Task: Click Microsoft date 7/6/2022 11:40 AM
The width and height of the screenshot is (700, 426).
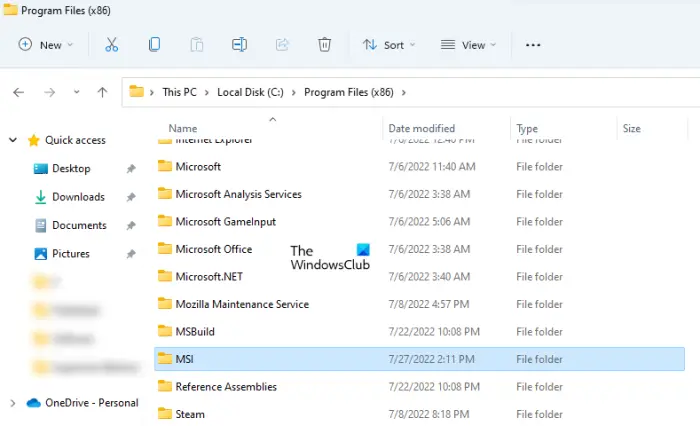Action: 432,167
